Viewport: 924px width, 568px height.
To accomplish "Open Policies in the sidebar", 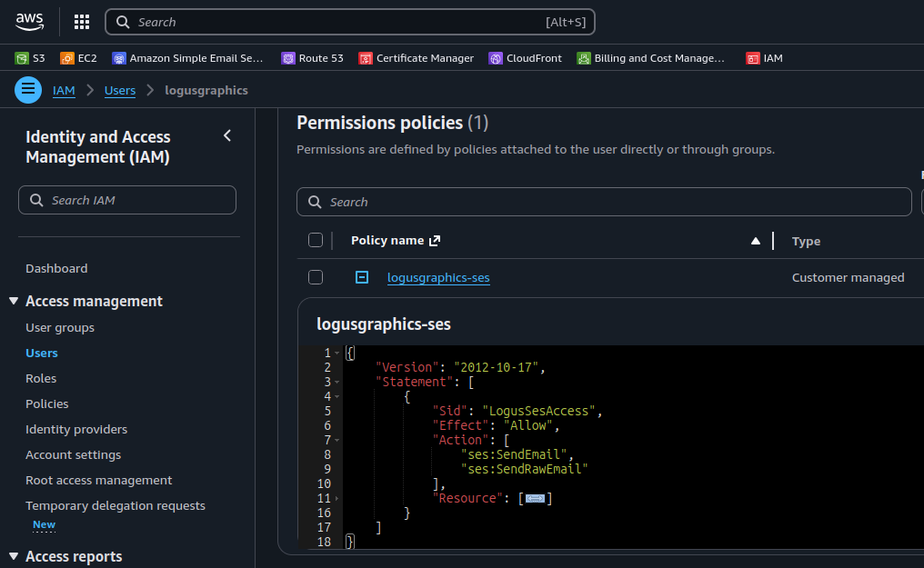I will [47, 404].
